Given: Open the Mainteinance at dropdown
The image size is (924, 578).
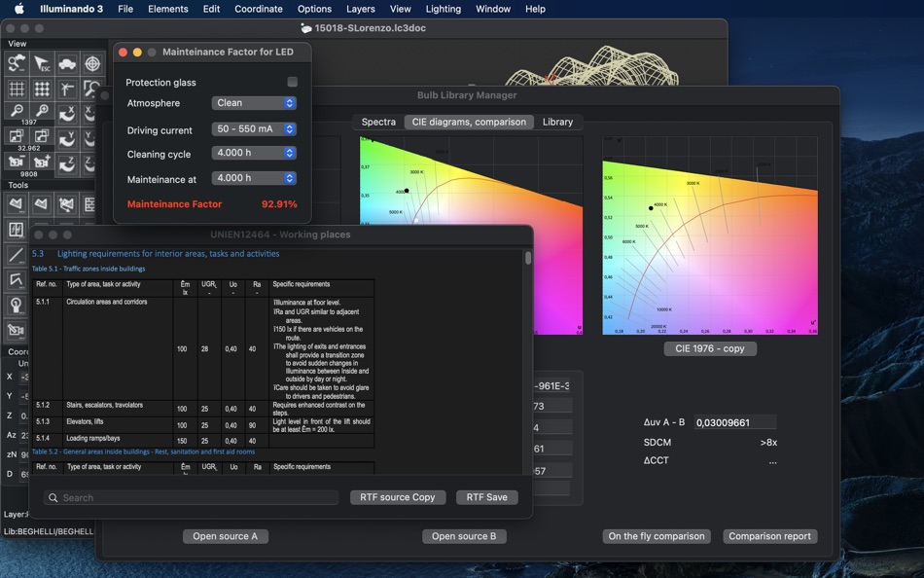Looking at the screenshot, I should 254,178.
